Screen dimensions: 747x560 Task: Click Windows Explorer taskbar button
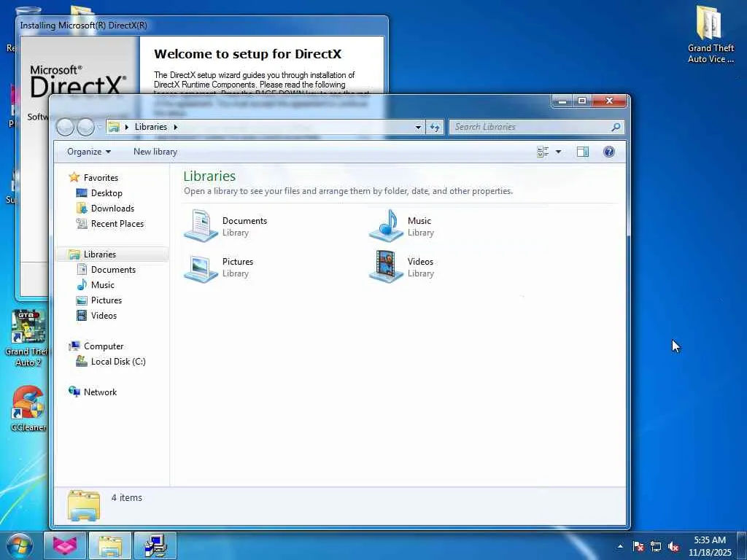[110, 545]
